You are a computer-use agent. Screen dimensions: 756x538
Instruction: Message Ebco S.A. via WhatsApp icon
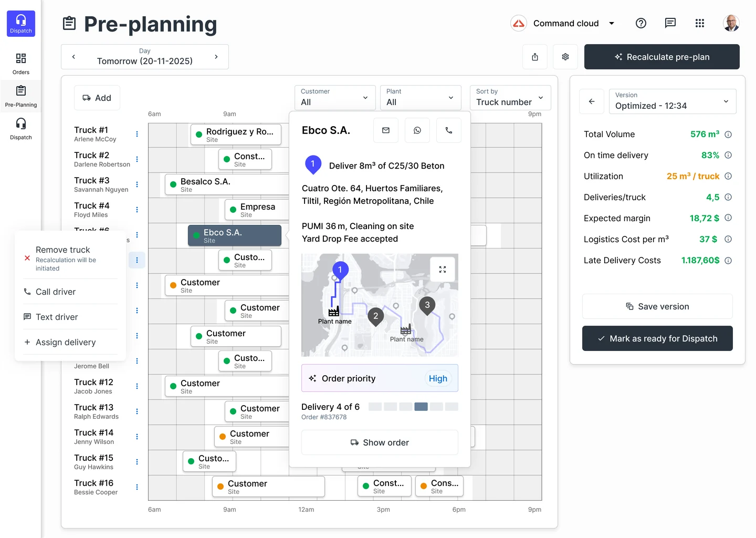click(x=417, y=130)
